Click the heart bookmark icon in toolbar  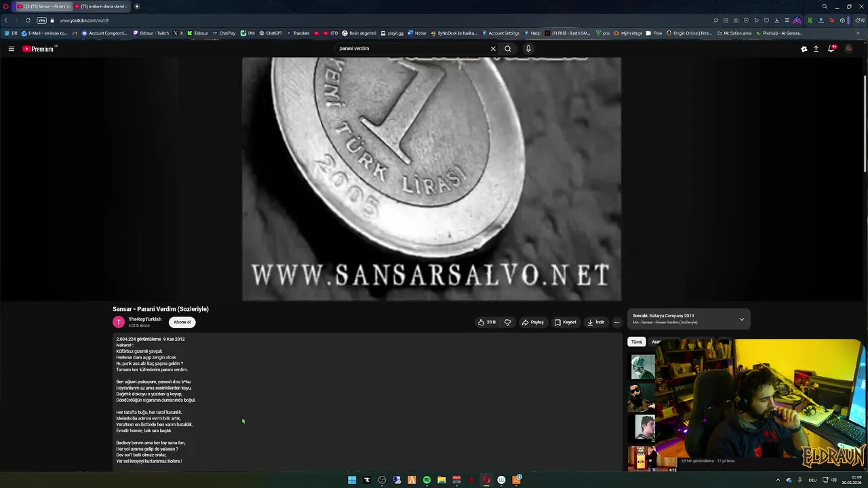pos(766,20)
